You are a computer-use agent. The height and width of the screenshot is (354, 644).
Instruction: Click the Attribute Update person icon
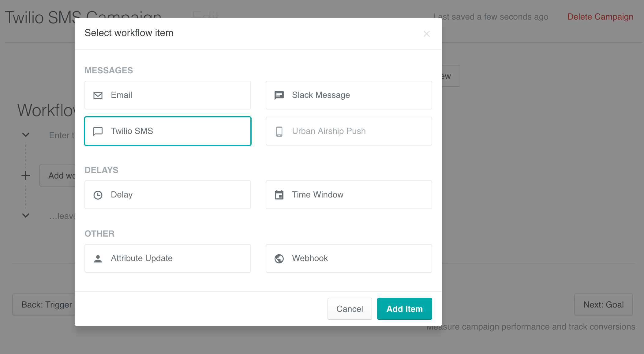pyautogui.click(x=98, y=258)
